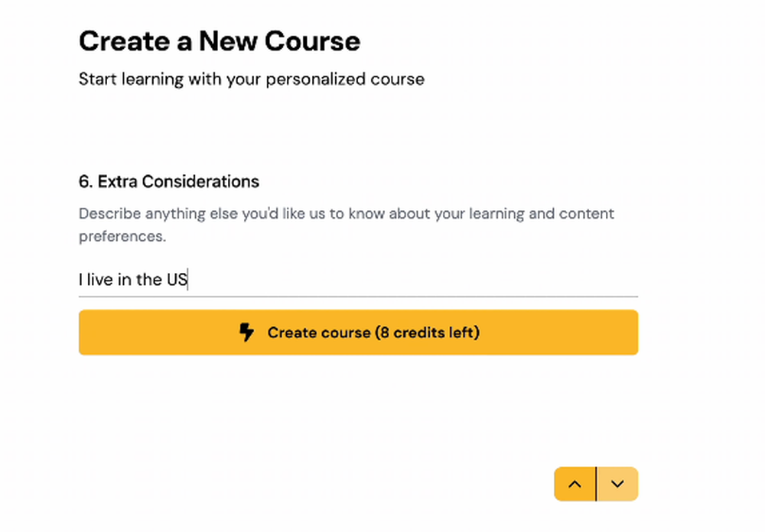
Task: Tap the bolt icon inside the yellow button
Action: coord(246,332)
